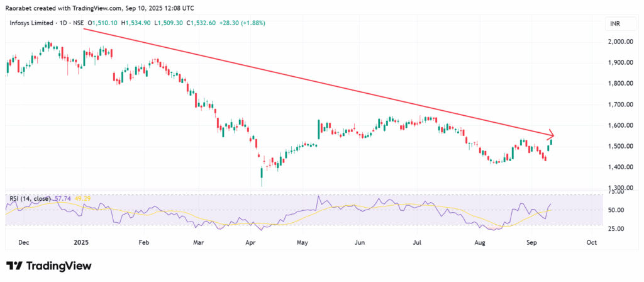Click the Raorabet created with TradingView.com caption

coord(100,8)
